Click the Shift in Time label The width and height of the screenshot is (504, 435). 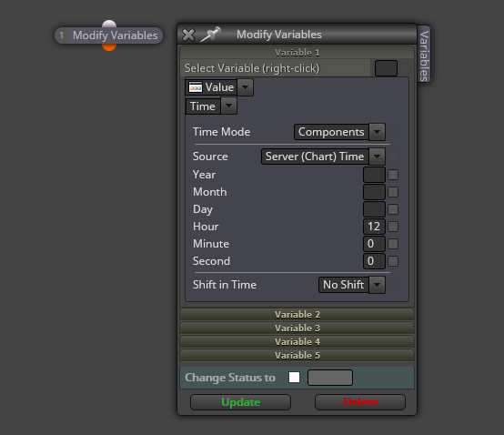tap(225, 285)
